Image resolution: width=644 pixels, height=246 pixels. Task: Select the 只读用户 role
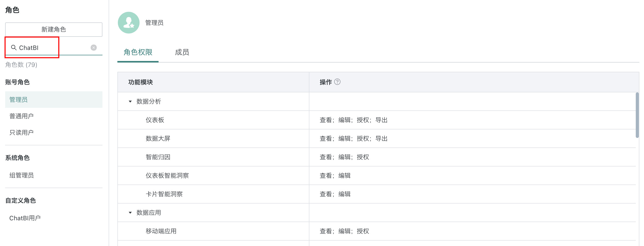[22, 133]
